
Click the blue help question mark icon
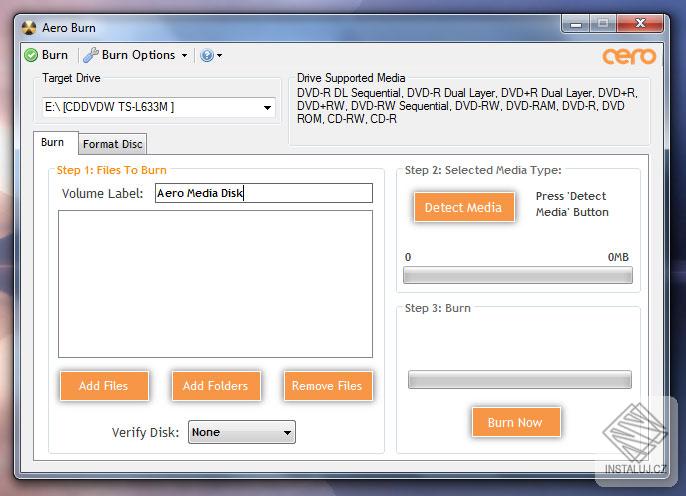(x=206, y=56)
